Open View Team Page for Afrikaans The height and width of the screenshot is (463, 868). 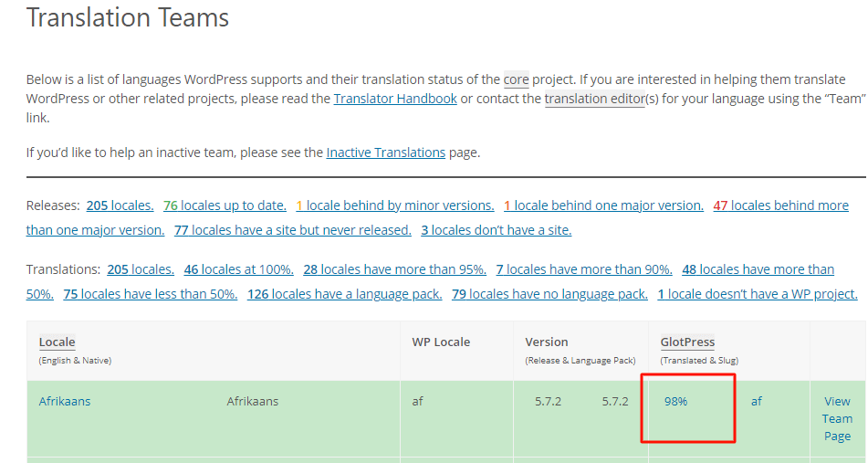coord(837,418)
